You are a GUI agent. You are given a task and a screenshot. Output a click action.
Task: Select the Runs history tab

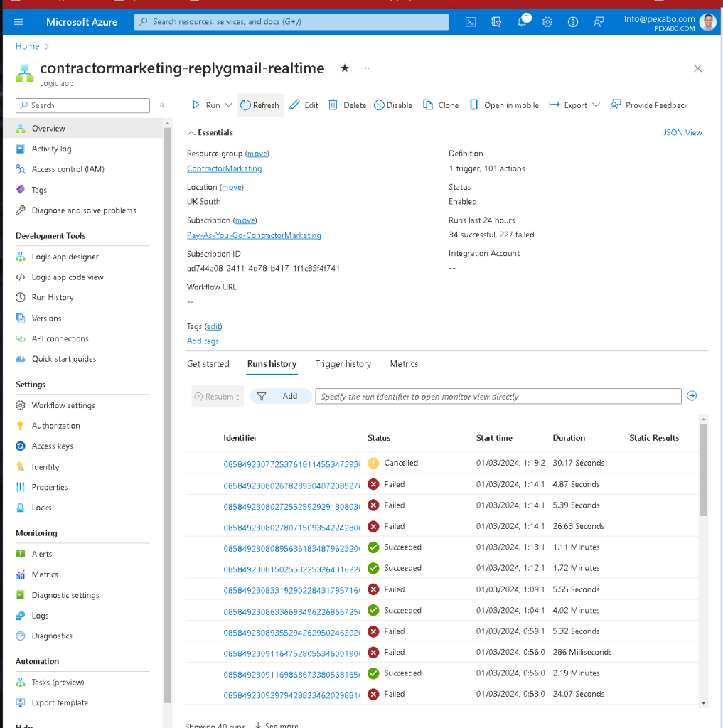point(272,364)
